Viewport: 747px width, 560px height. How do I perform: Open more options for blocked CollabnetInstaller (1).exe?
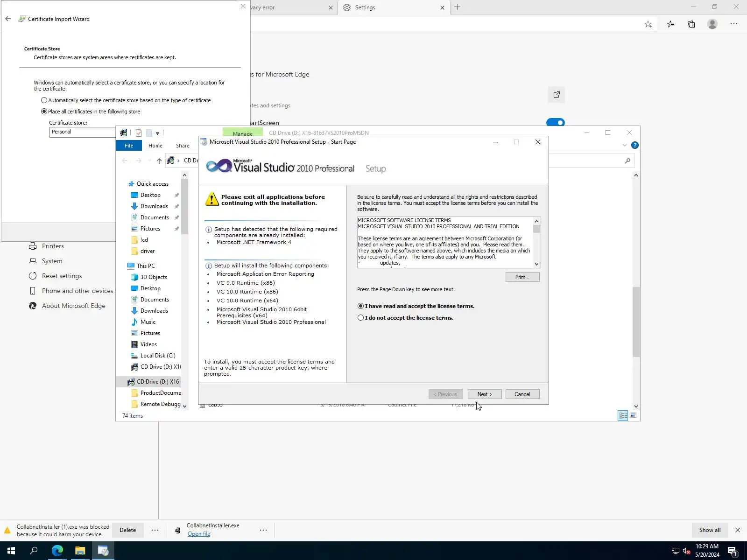click(x=155, y=530)
